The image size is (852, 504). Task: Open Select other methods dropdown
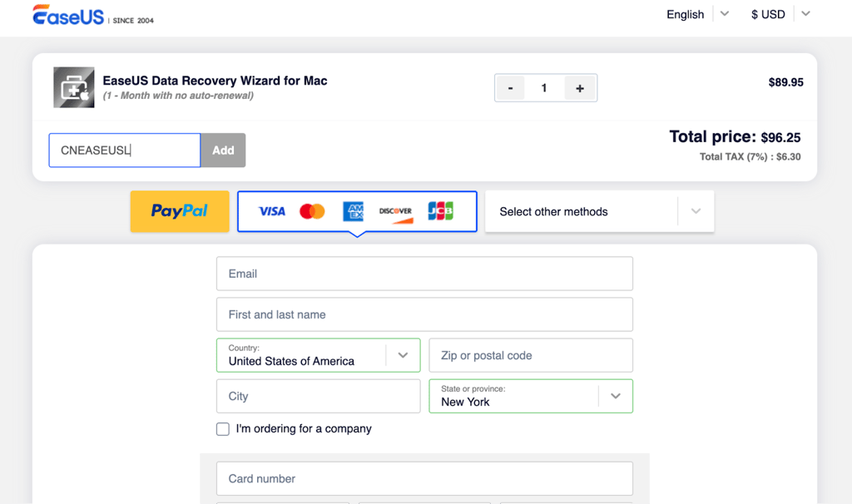click(599, 211)
